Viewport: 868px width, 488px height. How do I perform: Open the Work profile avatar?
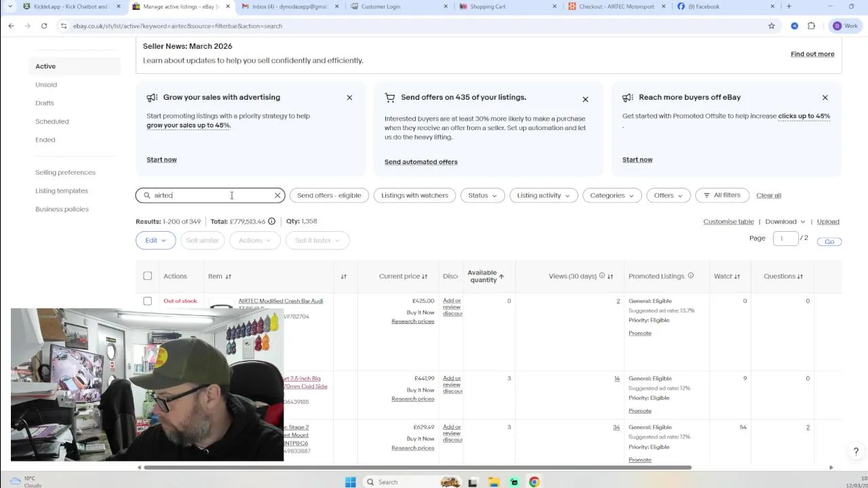pos(837,26)
